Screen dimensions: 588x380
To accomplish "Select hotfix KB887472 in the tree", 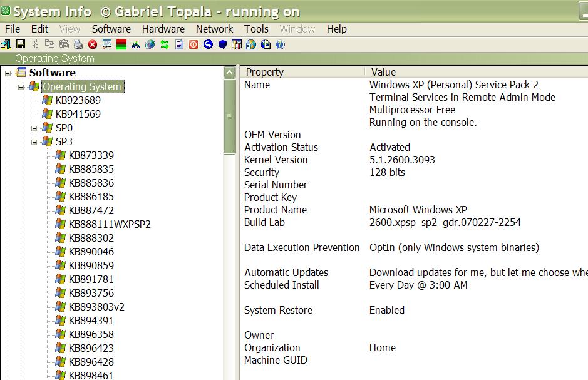I will [x=91, y=210].
